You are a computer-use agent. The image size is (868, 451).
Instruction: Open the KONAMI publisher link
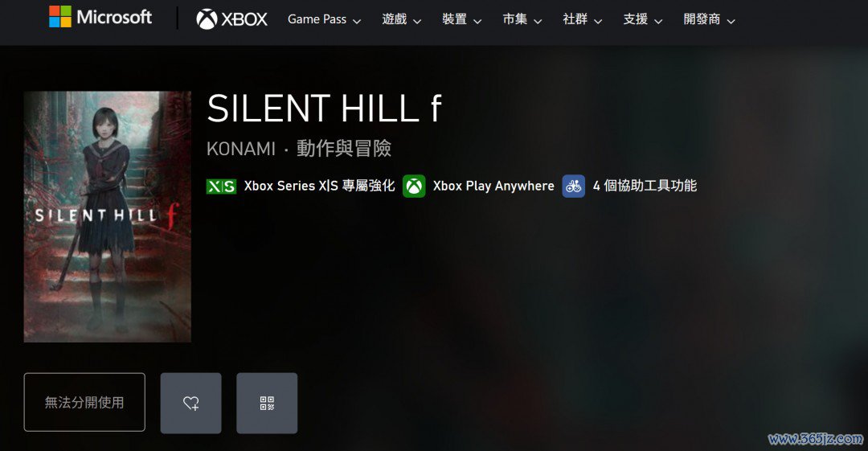(241, 149)
